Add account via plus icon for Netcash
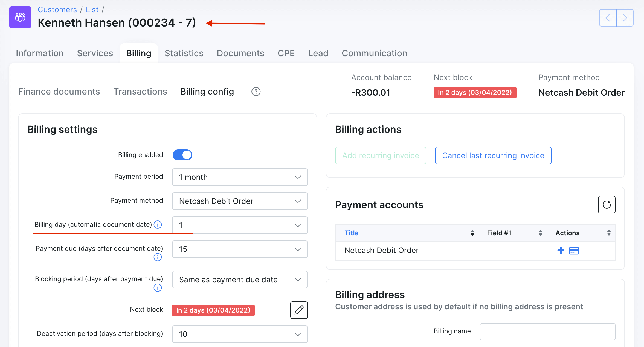This screenshot has height=347, width=644. pyautogui.click(x=561, y=250)
